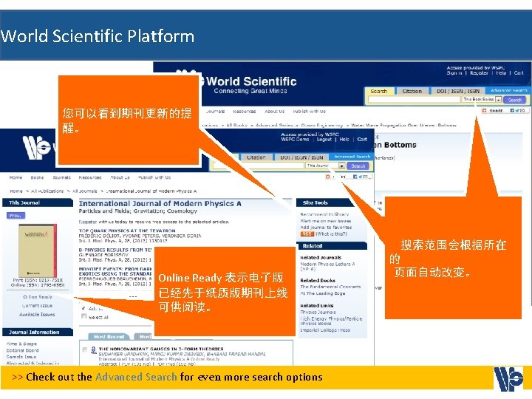
Task: Click Logout link in front window
Action: pyautogui.click(x=324, y=140)
